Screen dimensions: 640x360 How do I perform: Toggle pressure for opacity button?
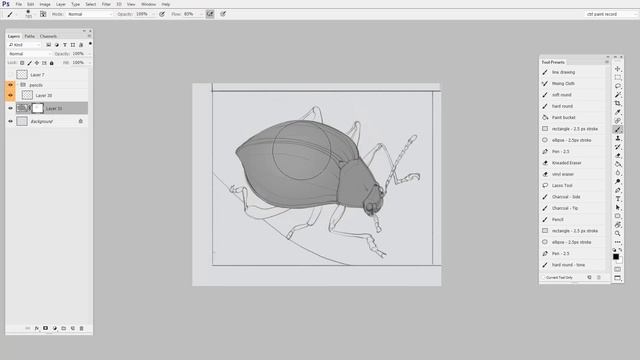point(162,14)
